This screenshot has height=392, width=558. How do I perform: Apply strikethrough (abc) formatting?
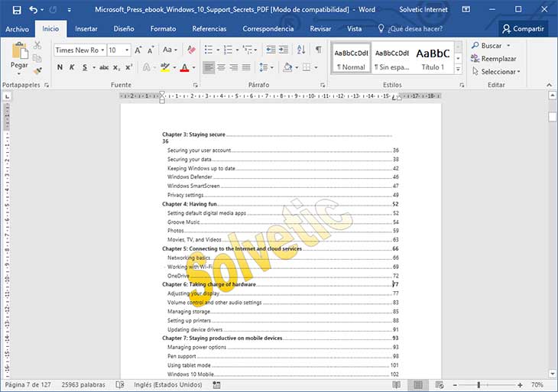pos(104,67)
